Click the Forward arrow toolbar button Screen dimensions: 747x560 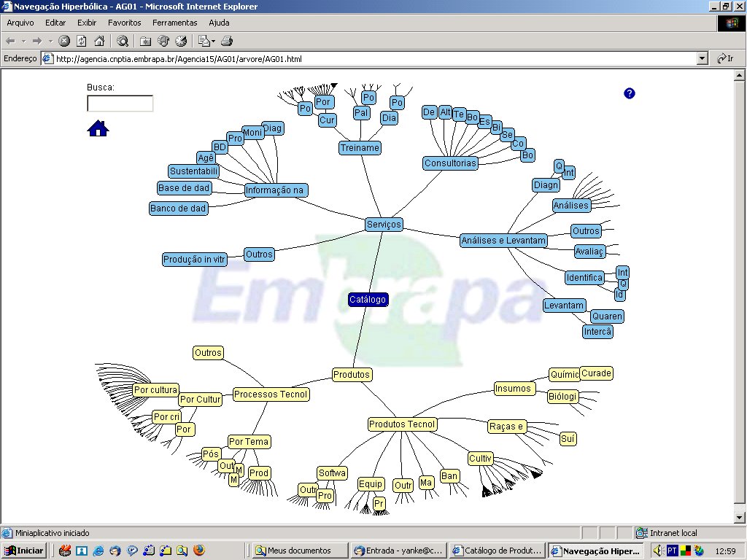click(37, 42)
